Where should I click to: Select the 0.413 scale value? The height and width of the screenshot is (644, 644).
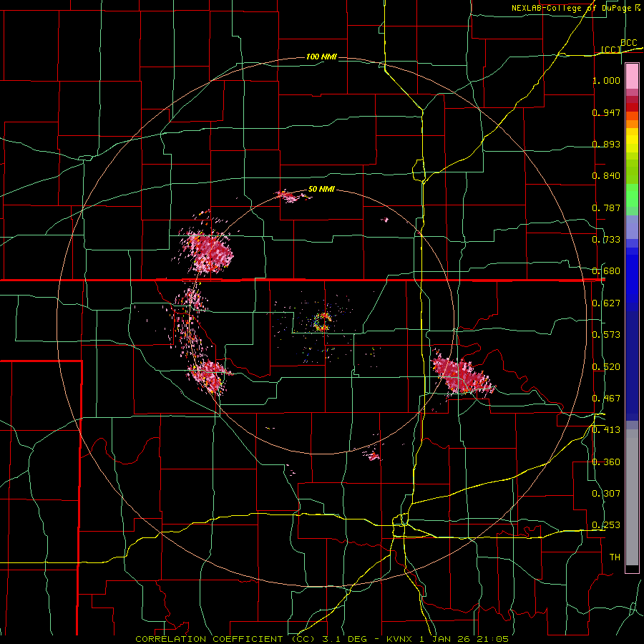coord(606,430)
